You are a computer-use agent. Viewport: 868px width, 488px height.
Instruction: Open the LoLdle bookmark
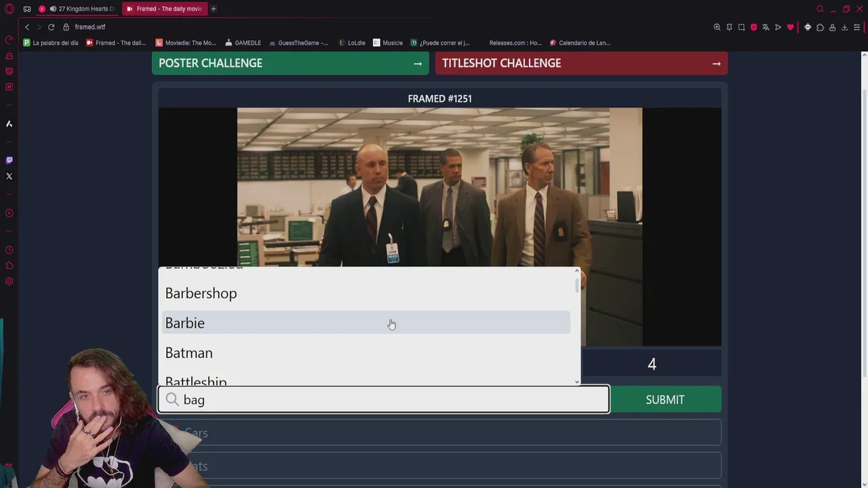[351, 43]
